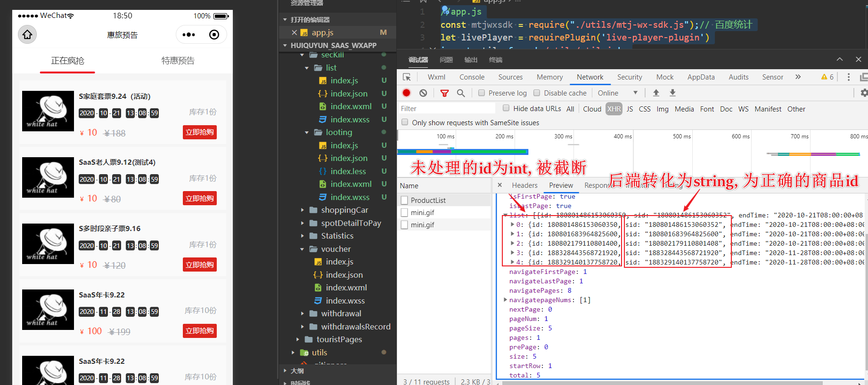Toggle Only show requests with SameSite issues
Image resolution: width=868 pixels, height=385 pixels.
coord(405,122)
